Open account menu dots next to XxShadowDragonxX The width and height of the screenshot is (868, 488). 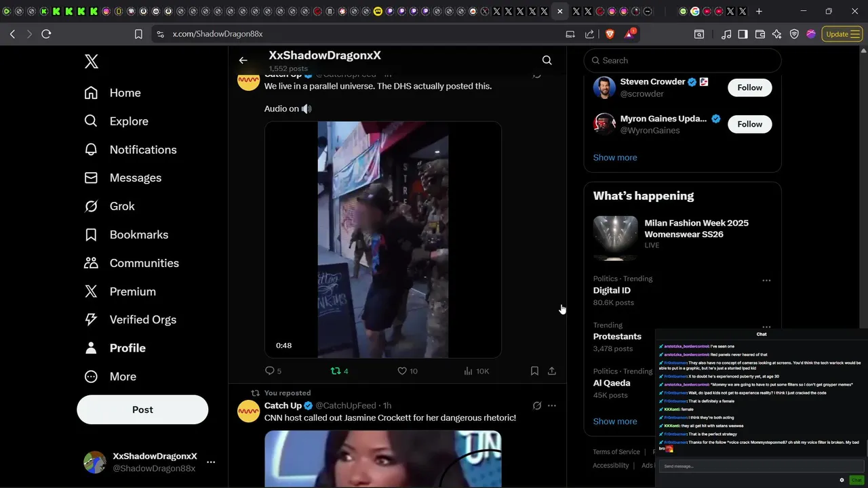tap(211, 462)
